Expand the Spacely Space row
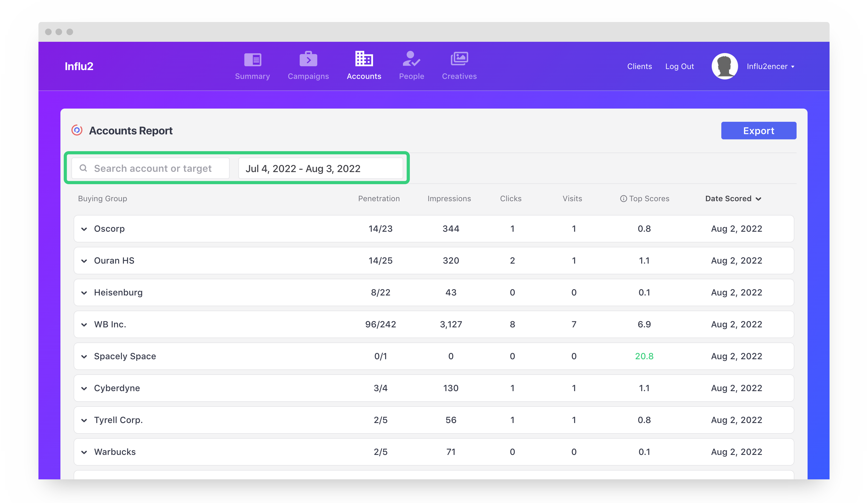 tap(84, 356)
